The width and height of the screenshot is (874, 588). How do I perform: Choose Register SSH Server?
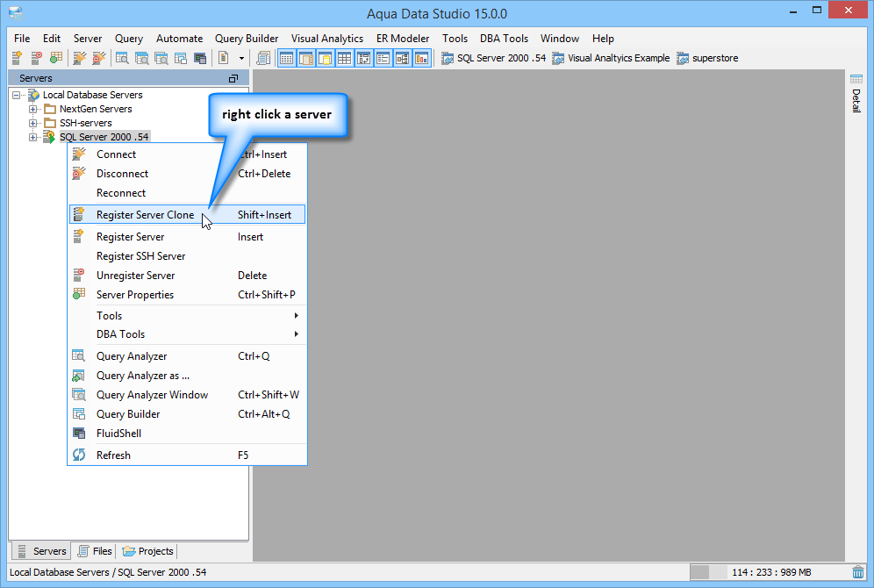click(x=187, y=256)
